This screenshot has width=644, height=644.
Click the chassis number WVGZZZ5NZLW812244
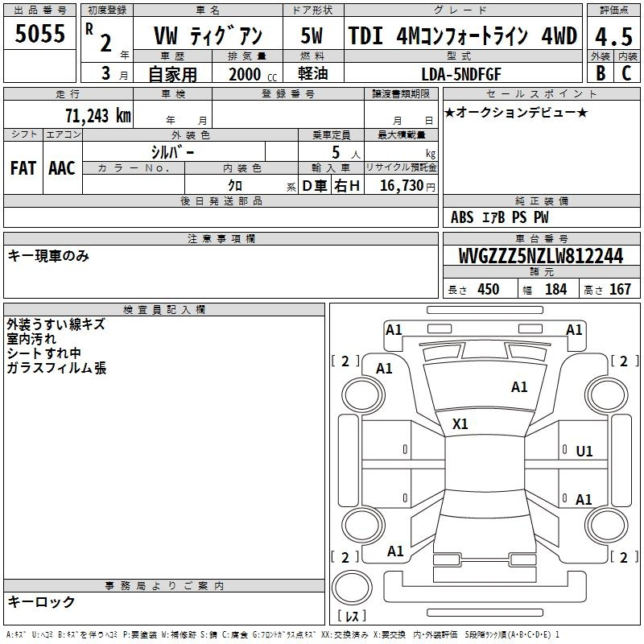[540, 256]
